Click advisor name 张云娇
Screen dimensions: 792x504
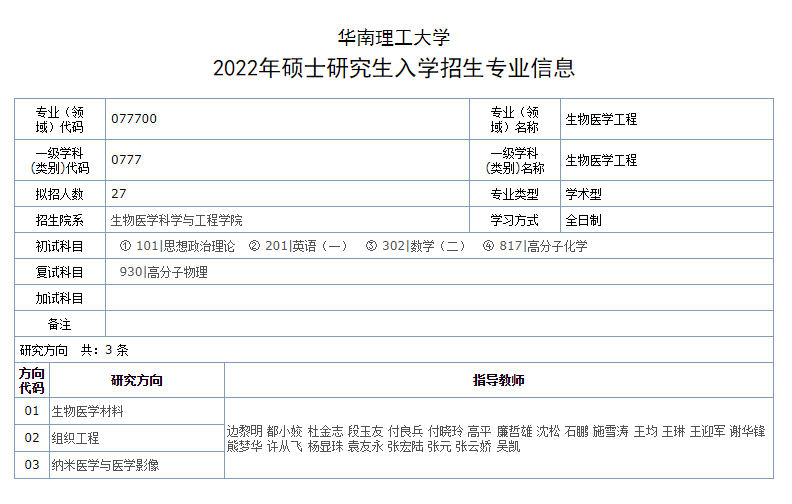click(474, 446)
